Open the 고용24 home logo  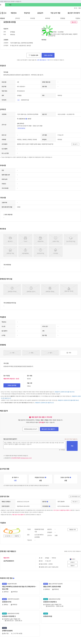tap(3, 13)
